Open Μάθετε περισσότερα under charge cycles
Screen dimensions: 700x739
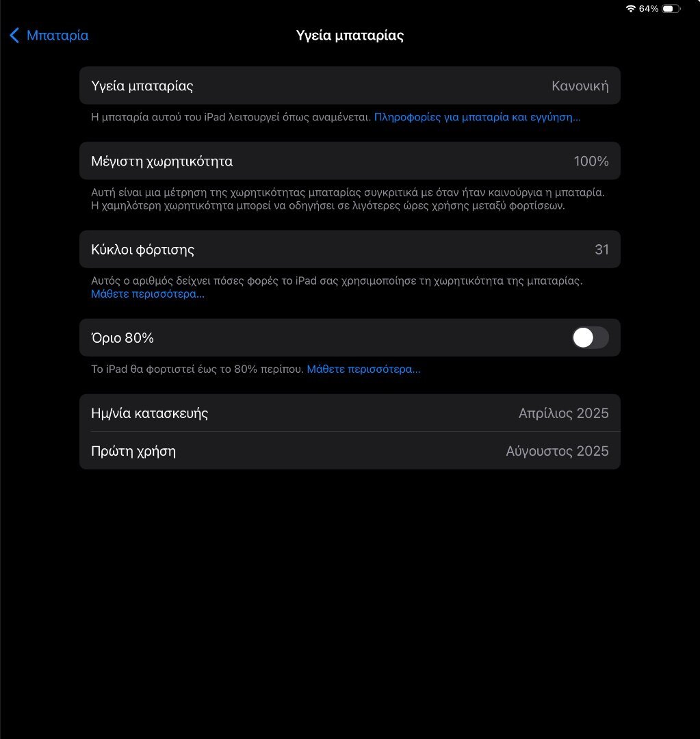tap(148, 294)
